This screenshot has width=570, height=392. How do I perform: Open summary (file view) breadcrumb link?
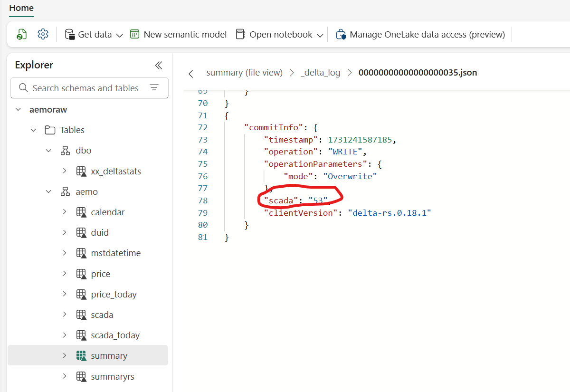point(244,73)
